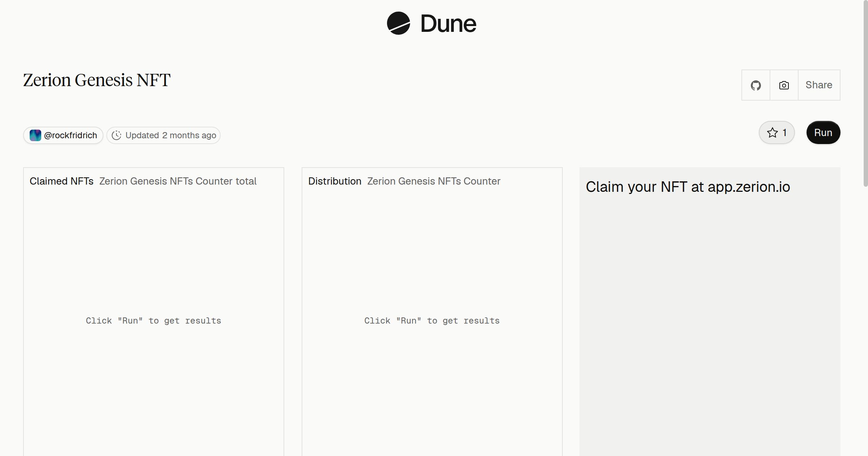Image resolution: width=868 pixels, height=456 pixels.
Task: Click the black Run button
Action: tap(823, 132)
